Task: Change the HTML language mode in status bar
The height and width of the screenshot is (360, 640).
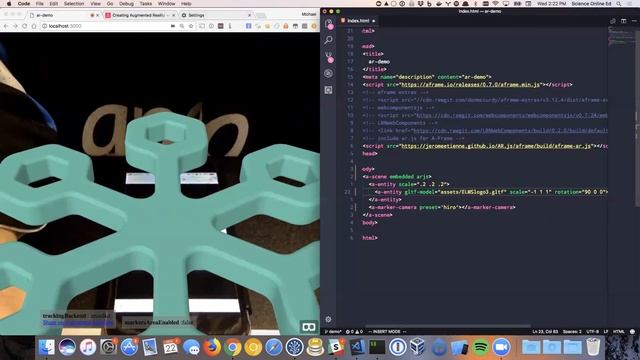Action: [x=618, y=331]
